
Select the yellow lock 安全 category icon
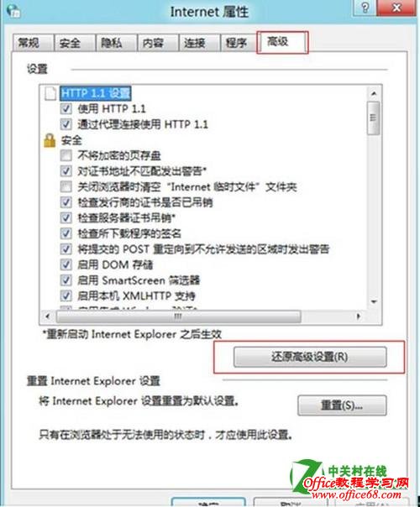[50, 141]
